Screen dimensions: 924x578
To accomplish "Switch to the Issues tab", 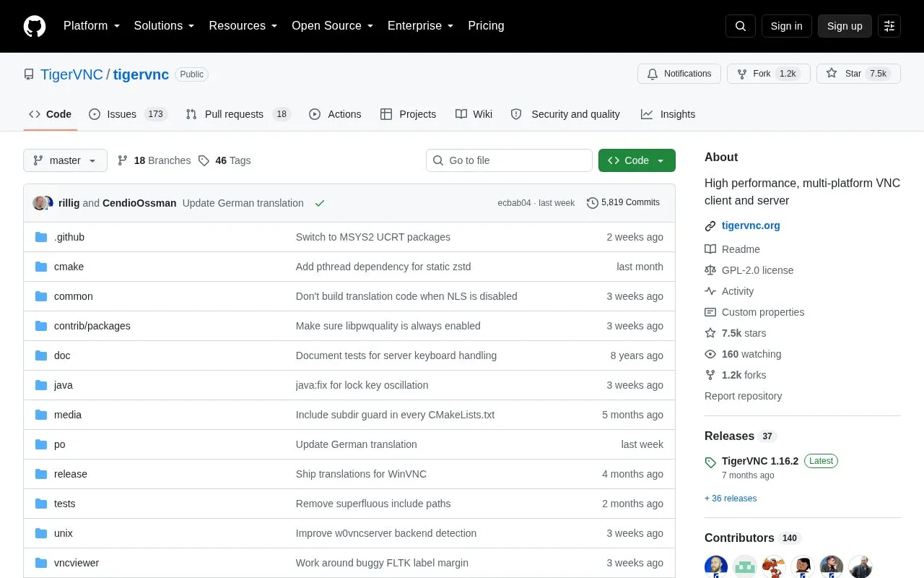I will [x=128, y=114].
